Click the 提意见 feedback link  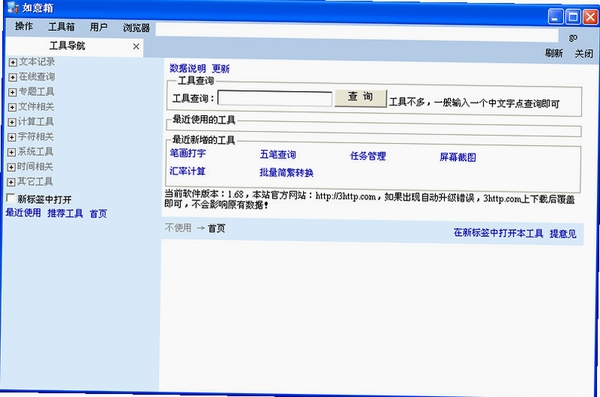(563, 234)
